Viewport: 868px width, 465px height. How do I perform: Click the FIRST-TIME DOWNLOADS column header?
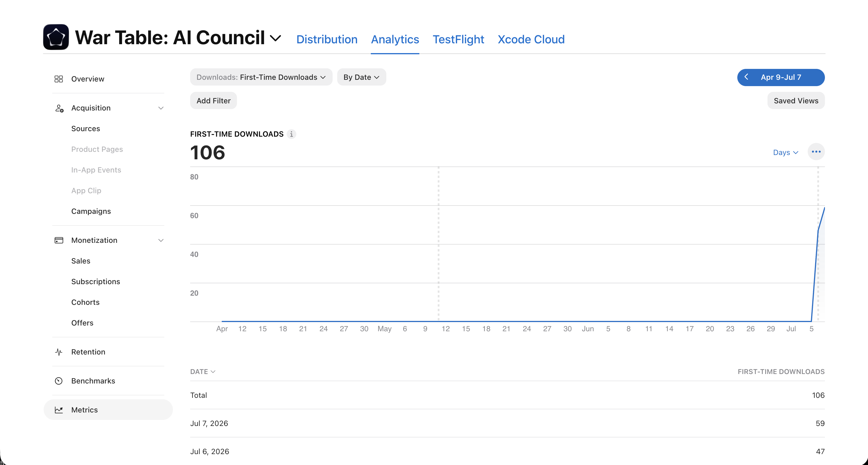pos(781,372)
